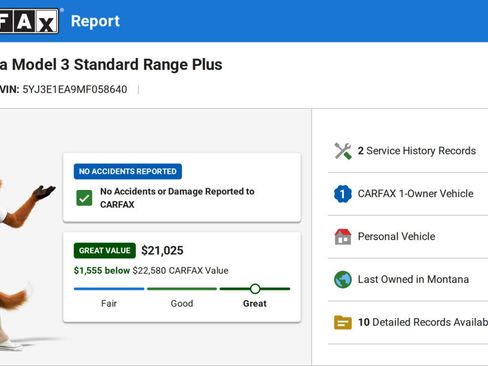
Task: Open the 2 Service History Records row
Action: (x=408, y=151)
